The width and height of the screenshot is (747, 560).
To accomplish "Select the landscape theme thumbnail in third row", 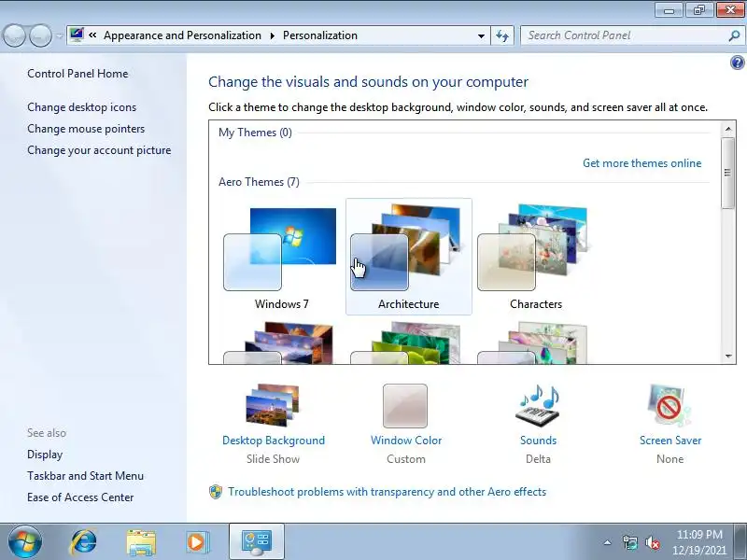I will (x=281, y=343).
